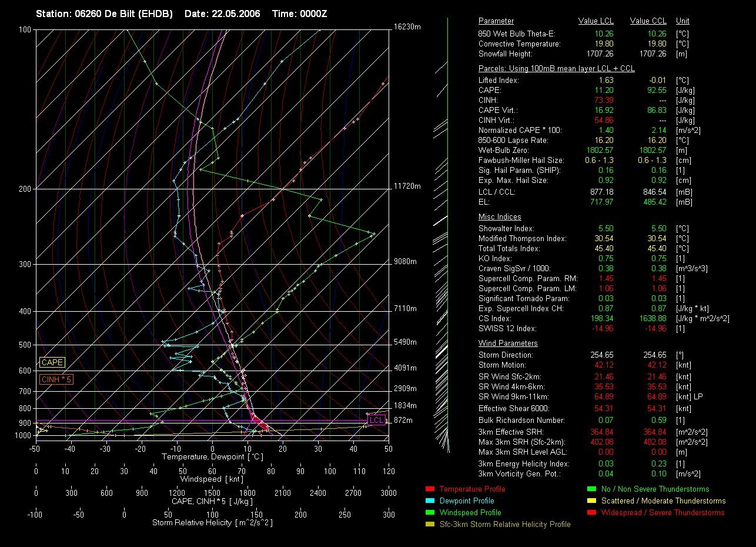Screen dimensions: 756x547
Task: Click the red Widespread / Severe Thunderstorms square
Action: point(591,512)
